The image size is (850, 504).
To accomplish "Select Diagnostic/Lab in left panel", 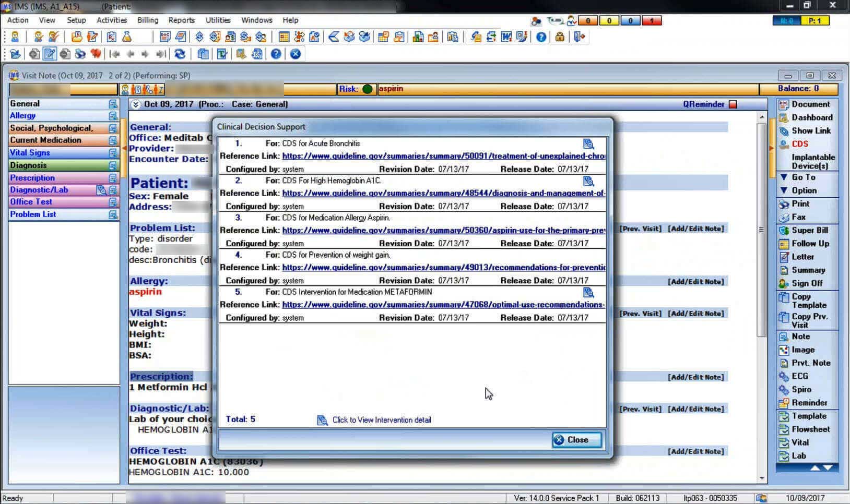I will pyautogui.click(x=64, y=190).
